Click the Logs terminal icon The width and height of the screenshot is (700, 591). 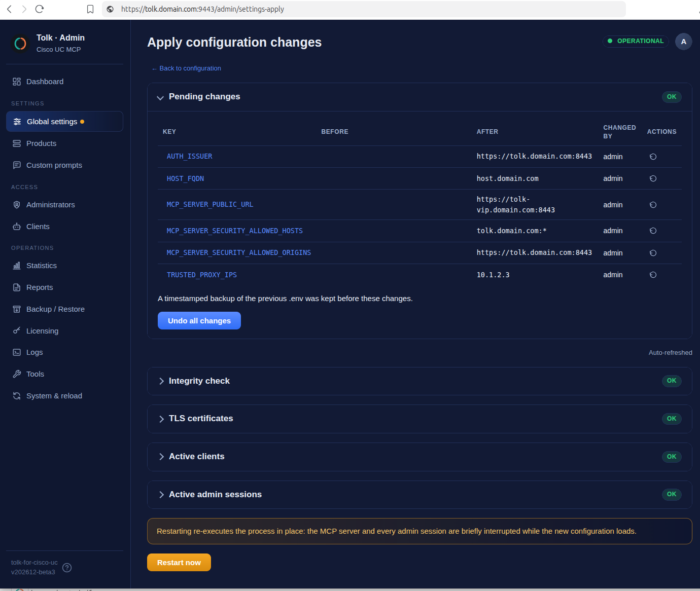tap(17, 352)
